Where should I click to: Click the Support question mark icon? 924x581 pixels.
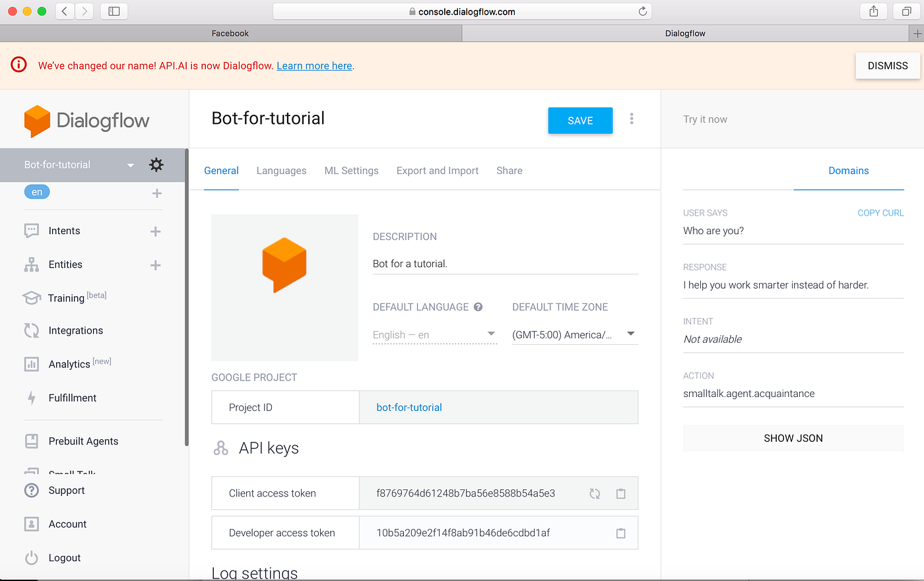[x=32, y=491]
